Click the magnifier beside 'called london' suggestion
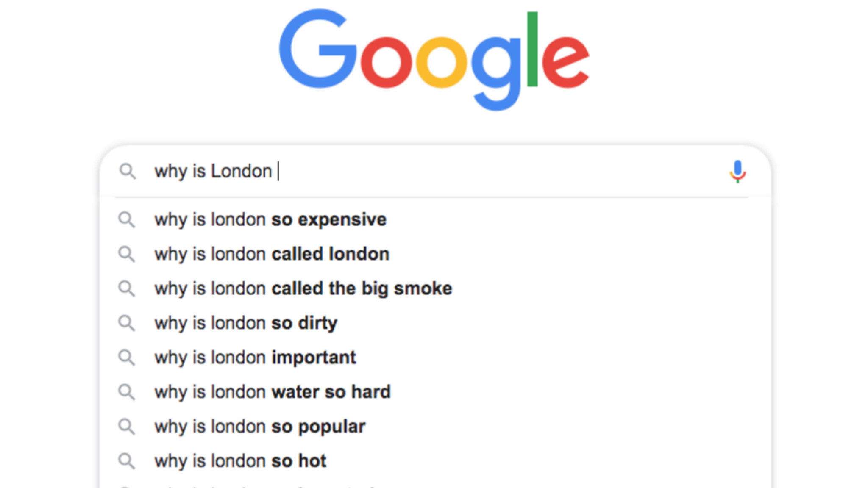The height and width of the screenshot is (488, 868). coord(126,254)
